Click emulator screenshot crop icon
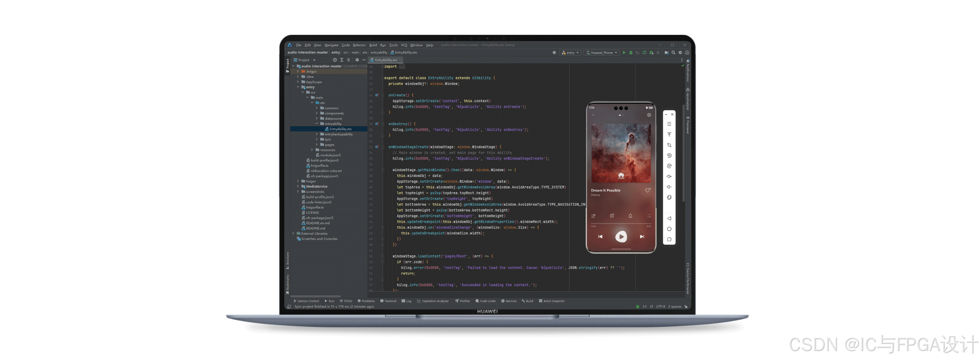This screenshot has width=980, height=361. click(x=669, y=145)
